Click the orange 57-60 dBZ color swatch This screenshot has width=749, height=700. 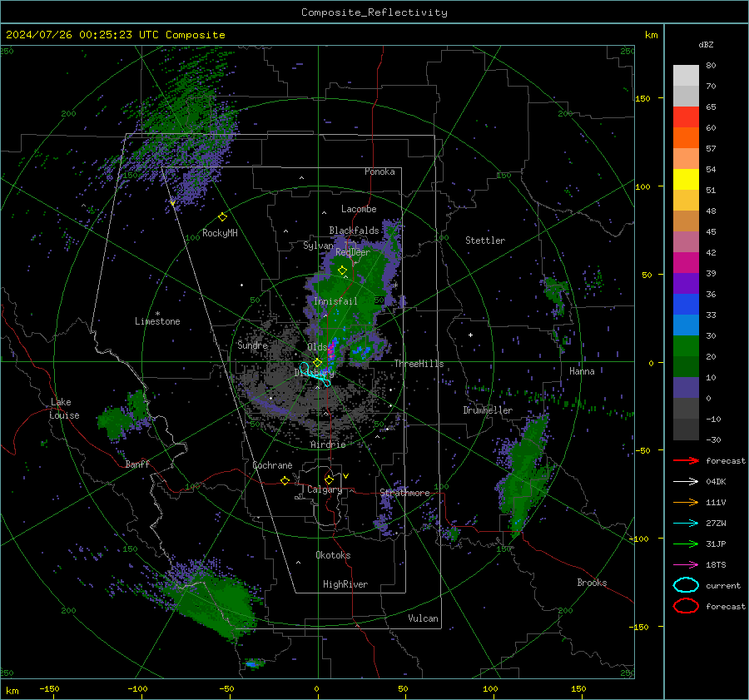pos(686,138)
